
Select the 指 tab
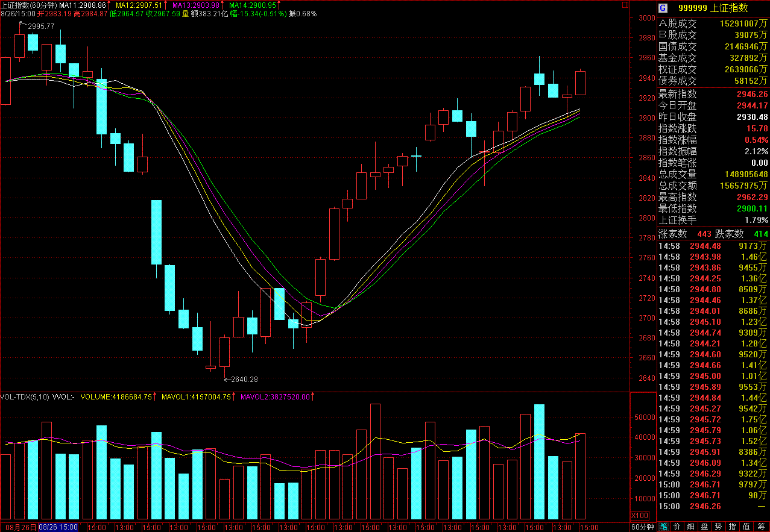(733, 527)
